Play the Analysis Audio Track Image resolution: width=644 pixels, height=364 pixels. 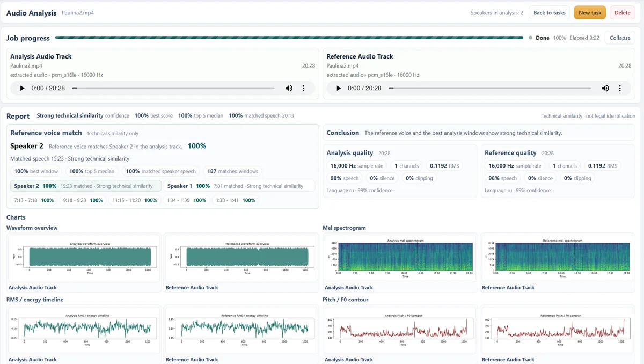click(22, 88)
